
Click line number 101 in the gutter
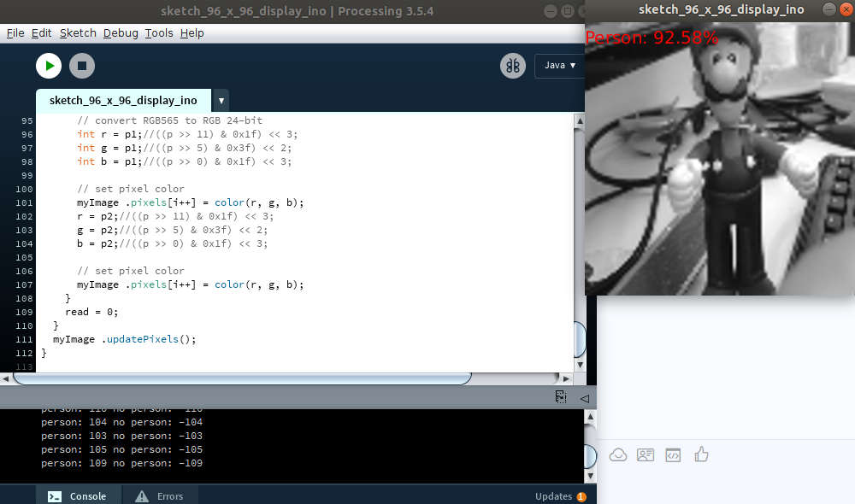[24, 202]
